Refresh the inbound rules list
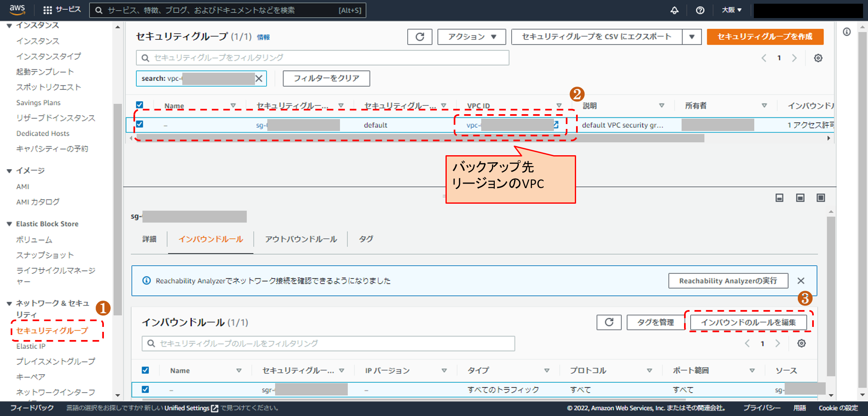 [609, 322]
